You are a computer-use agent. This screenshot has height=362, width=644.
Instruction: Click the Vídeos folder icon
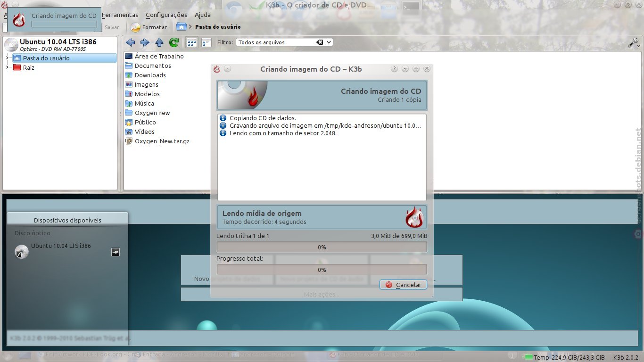[x=129, y=132]
